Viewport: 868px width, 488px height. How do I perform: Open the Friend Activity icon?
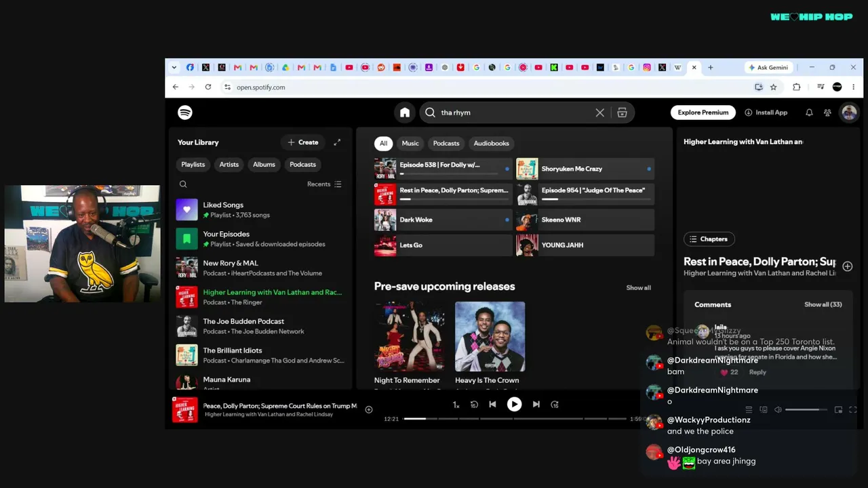point(827,113)
